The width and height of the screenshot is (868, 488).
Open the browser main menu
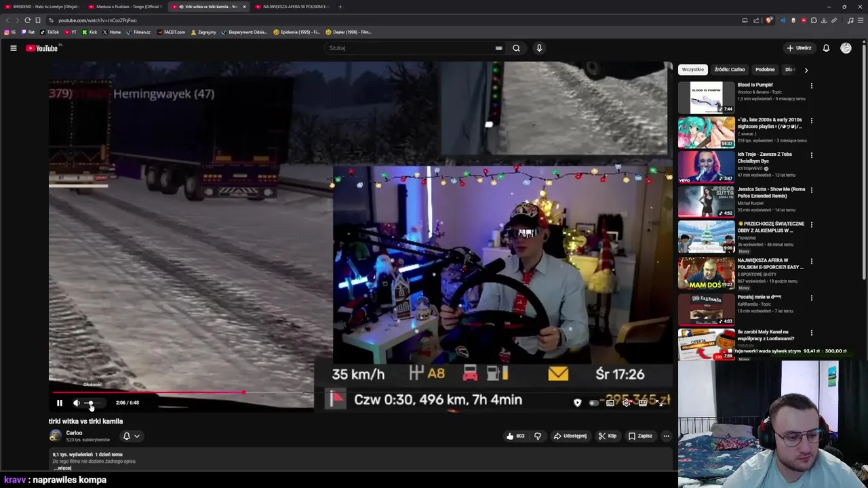(861, 20)
